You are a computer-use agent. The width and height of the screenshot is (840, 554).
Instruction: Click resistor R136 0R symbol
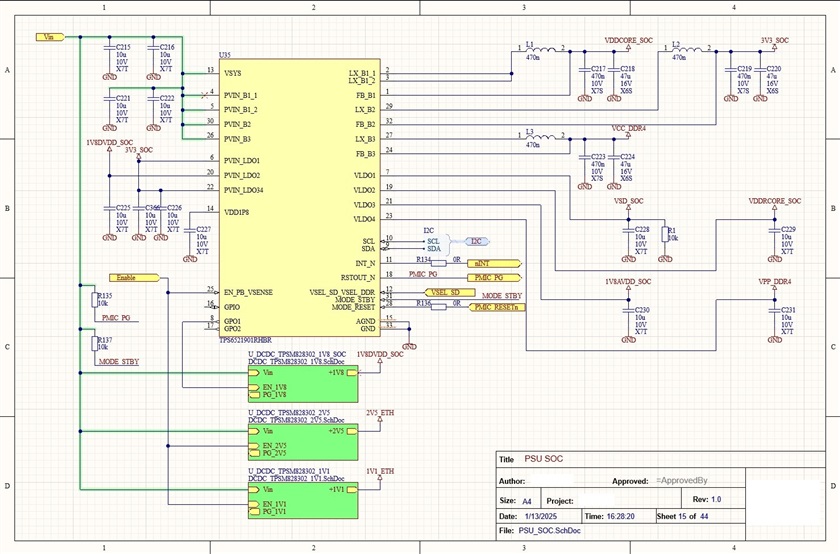(439, 307)
